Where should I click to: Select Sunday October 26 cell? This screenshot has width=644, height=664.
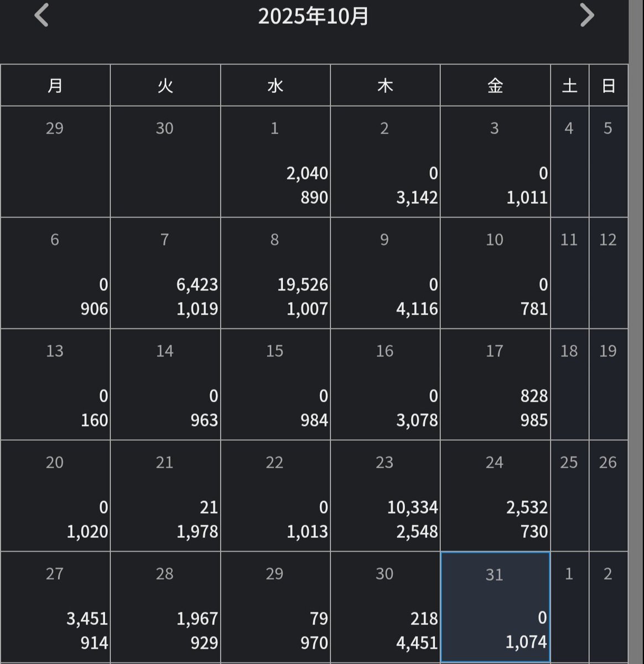click(608, 496)
